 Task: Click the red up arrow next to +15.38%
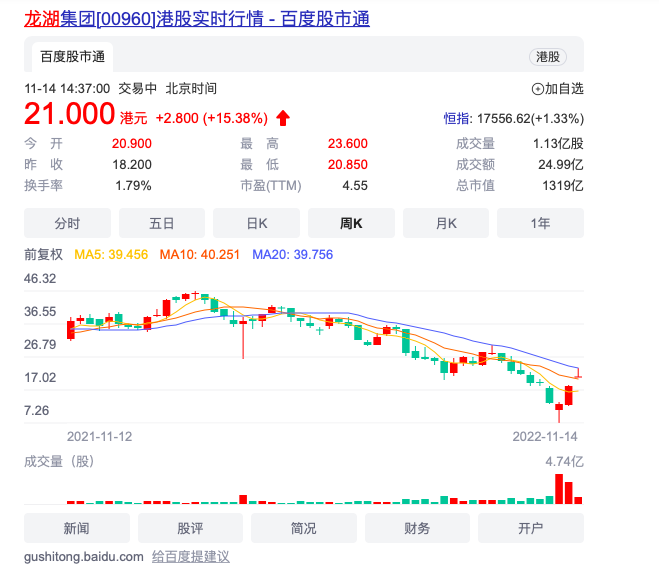click(283, 118)
